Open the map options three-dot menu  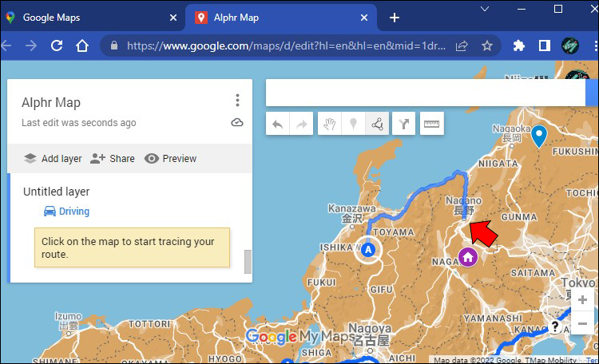click(x=237, y=100)
